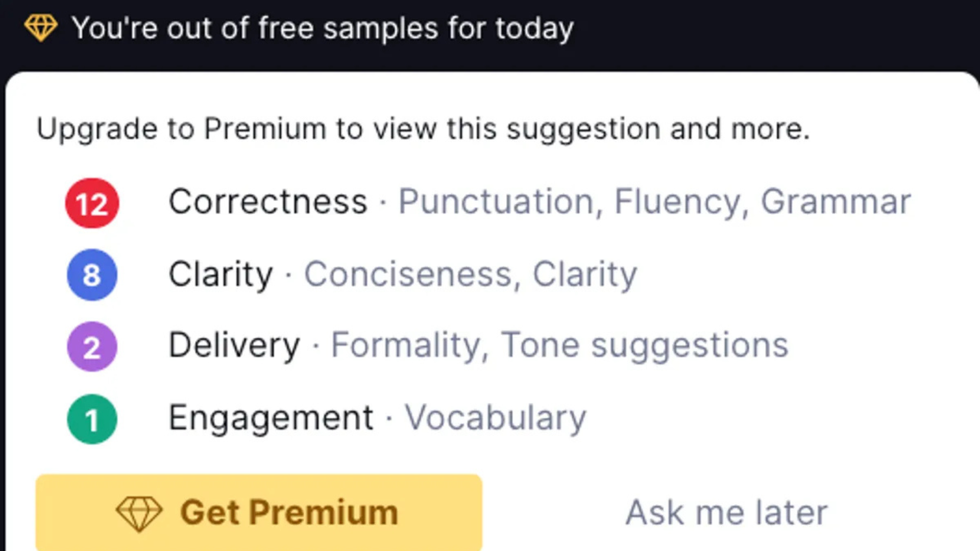Dismiss with the Ask me later option
This screenshot has height=551, width=980.
(x=725, y=512)
